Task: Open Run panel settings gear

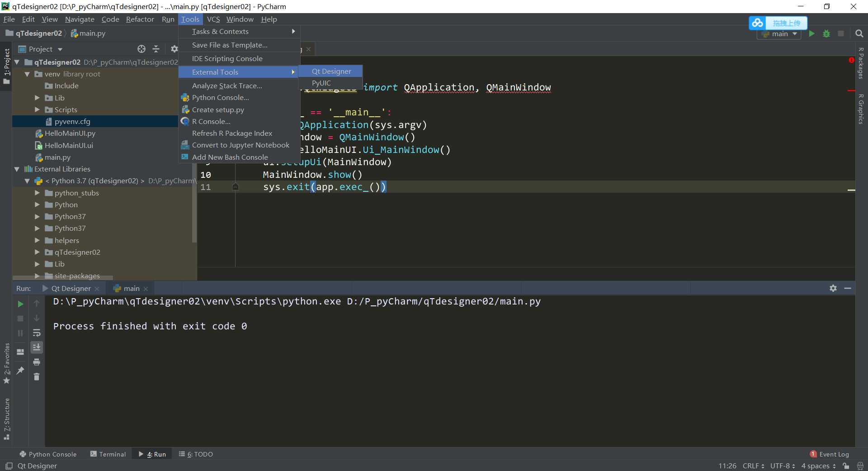Action: click(x=833, y=288)
